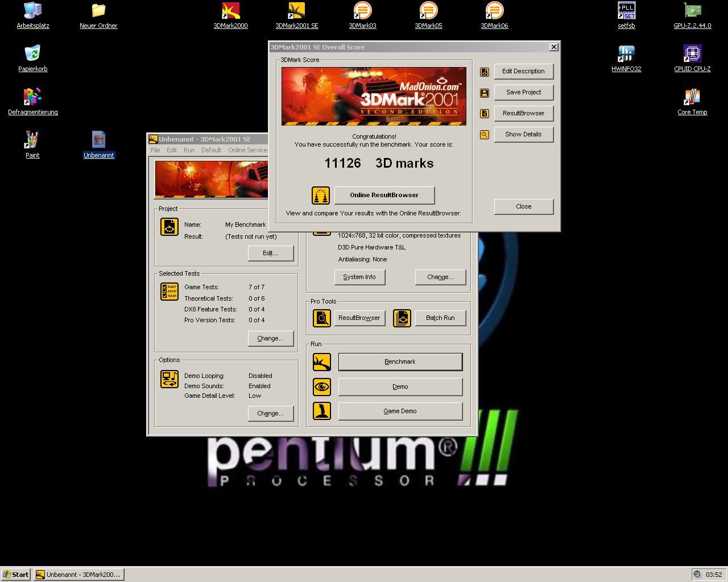Open the Online Services menu
The image size is (728, 582).
pyautogui.click(x=247, y=150)
